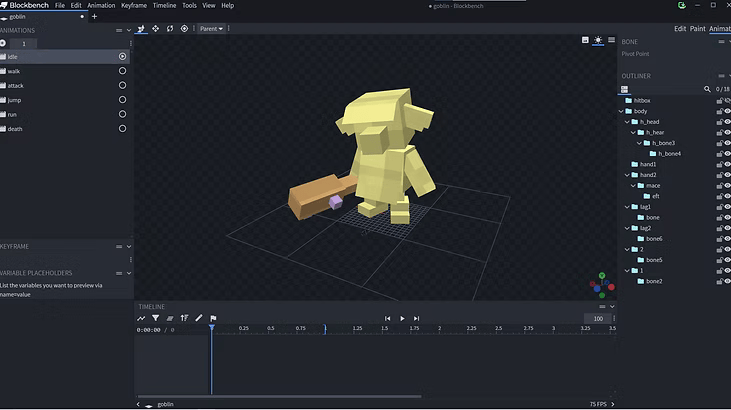Jump to the timeline end
The width and height of the screenshot is (731, 410).
pyautogui.click(x=416, y=319)
